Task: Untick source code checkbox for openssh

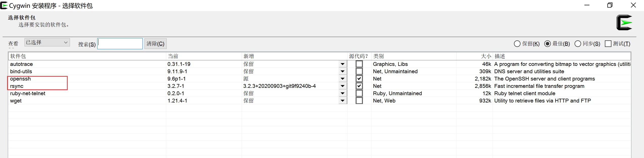Action: (x=359, y=79)
